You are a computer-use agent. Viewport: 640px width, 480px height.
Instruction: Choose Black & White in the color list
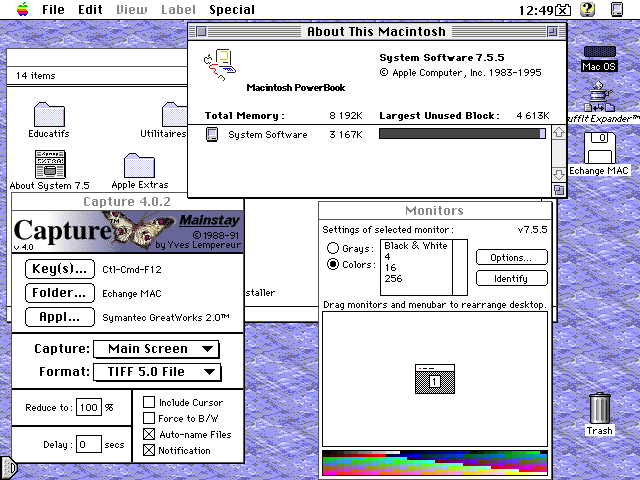point(416,246)
